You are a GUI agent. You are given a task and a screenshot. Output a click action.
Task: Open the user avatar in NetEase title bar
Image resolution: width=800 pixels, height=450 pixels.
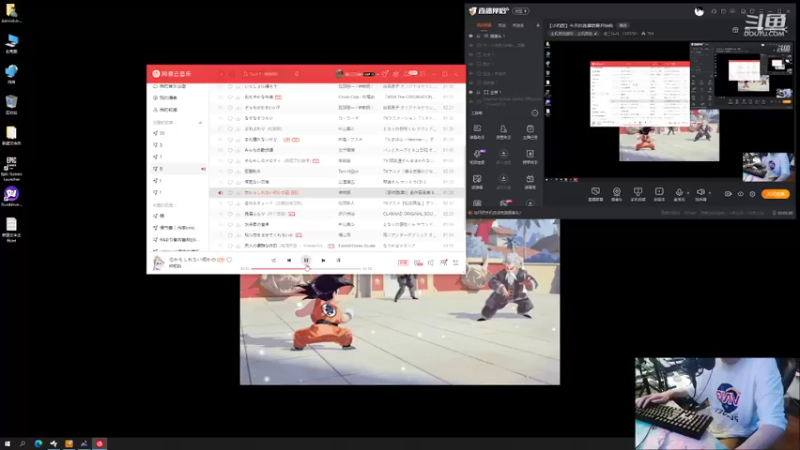click(339, 74)
